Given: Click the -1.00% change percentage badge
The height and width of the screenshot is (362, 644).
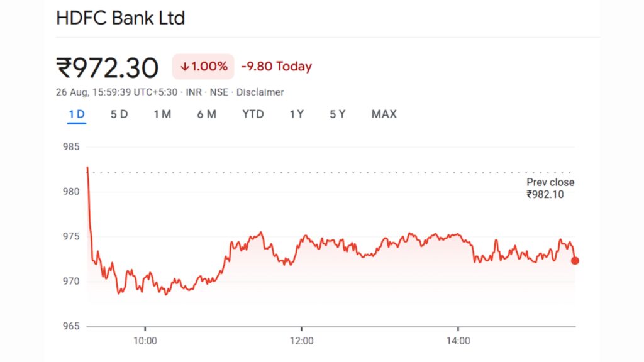Looking at the screenshot, I should coord(203,66).
